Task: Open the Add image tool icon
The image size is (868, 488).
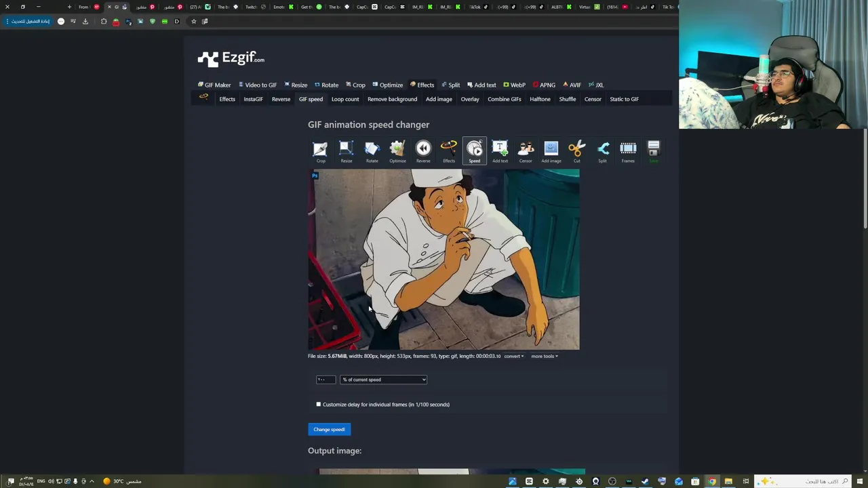Action: click(x=551, y=151)
